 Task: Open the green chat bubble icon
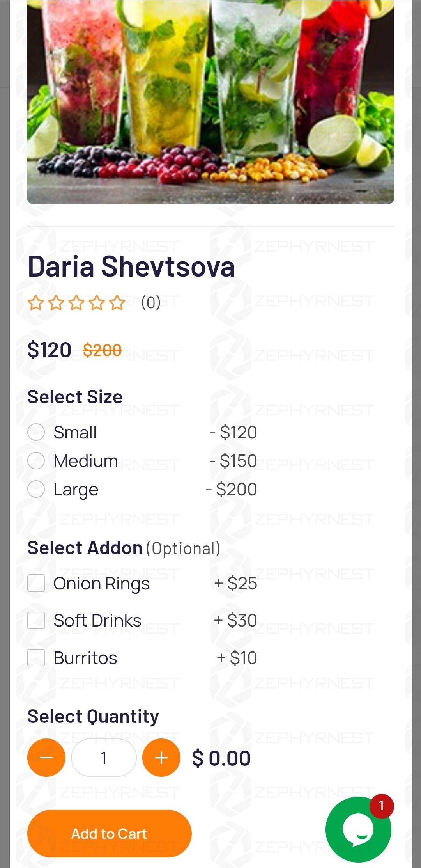click(x=358, y=829)
